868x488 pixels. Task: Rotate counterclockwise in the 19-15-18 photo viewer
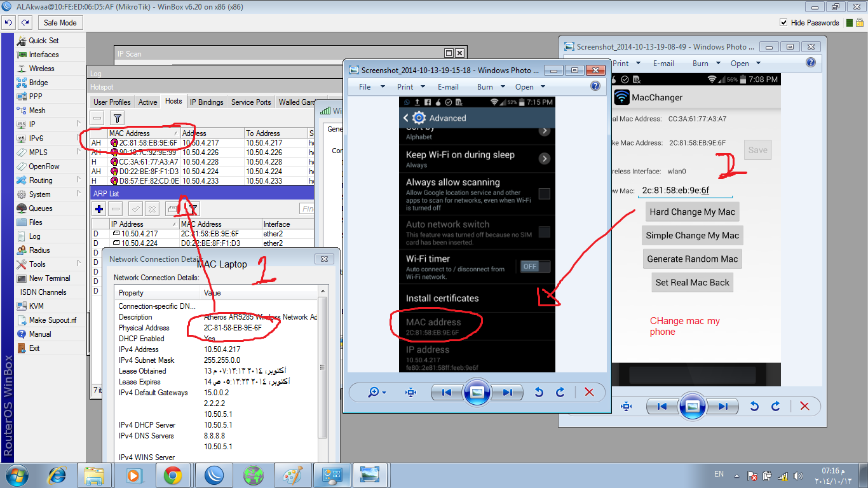(539, 392)
